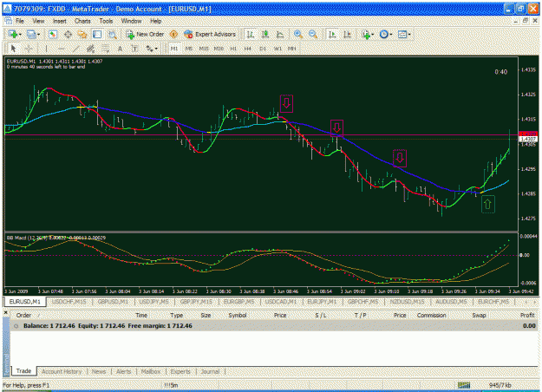
Task: Select the Draw Horizontal Line tool
Action: (x=62, y=49)
